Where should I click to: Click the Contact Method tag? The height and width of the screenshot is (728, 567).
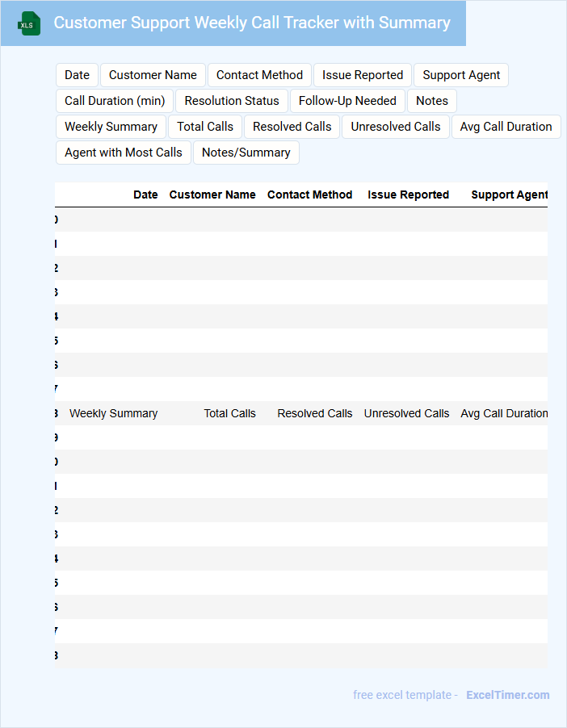point(259,75)
